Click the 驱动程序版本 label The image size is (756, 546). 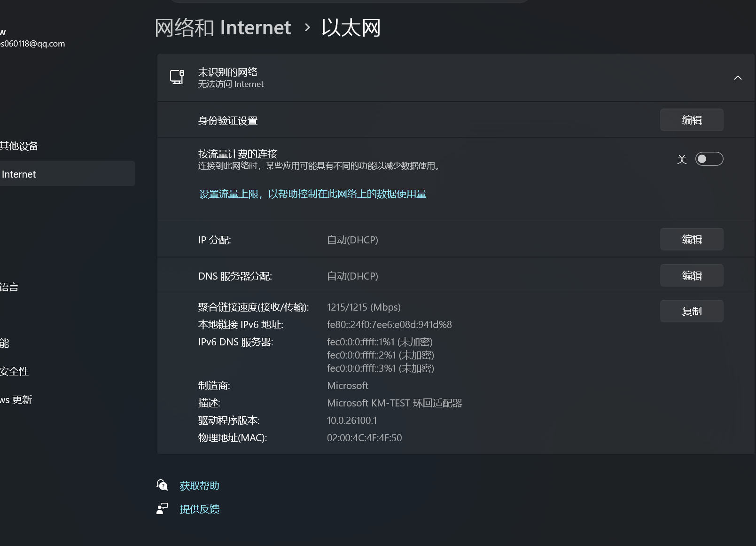click(x=229, y=420)
